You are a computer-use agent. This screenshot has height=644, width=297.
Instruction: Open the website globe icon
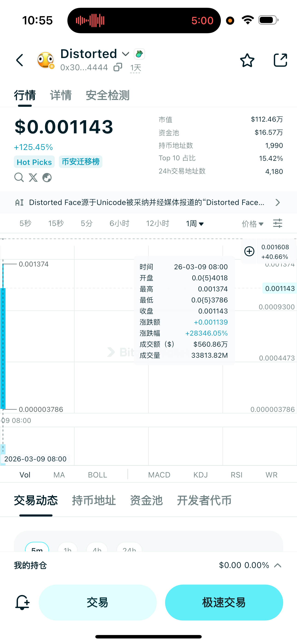tap(47, 178)
